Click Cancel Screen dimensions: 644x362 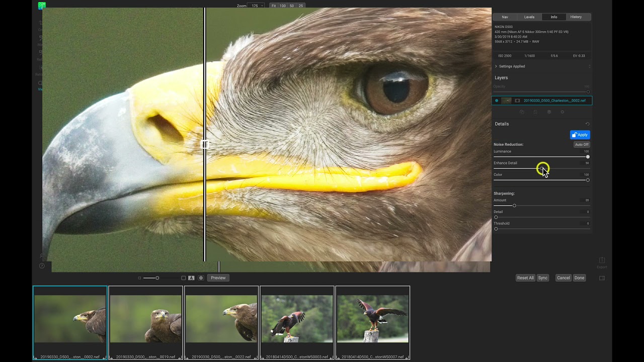563,278
